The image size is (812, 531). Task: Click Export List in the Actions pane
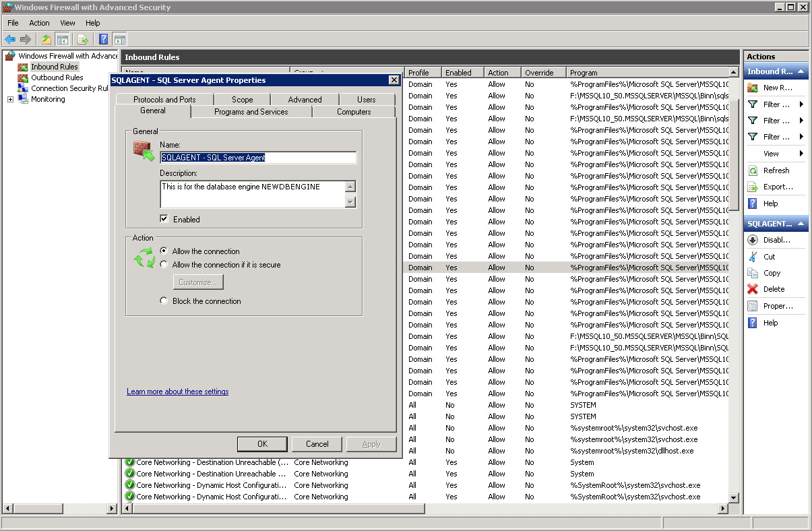coord(776,187)
